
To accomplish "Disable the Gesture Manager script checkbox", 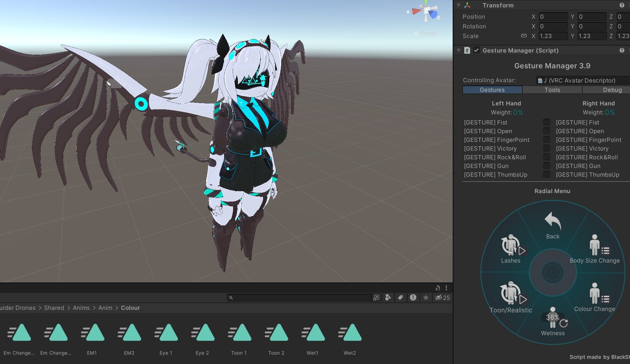I will click(476, 50).
